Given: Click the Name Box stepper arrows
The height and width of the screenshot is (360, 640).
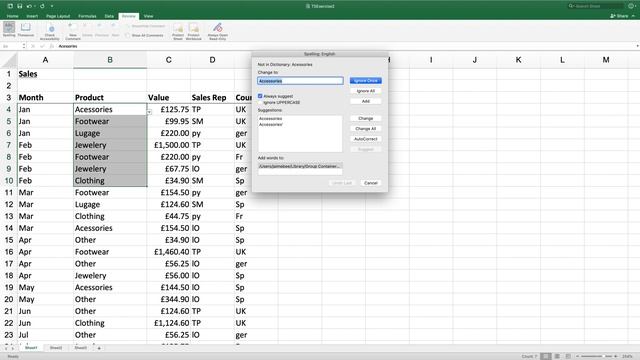Looking at the screenshot, I should 24,46.
